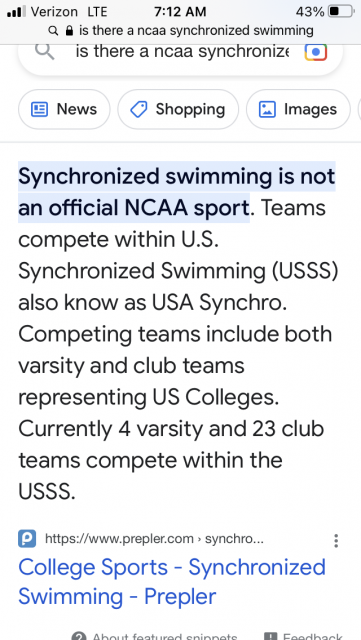Tap the Feedback link below snippet

(303, 636)
